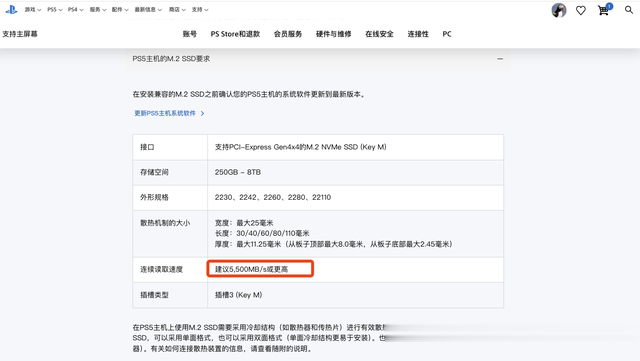This screenshot has width=640, height=361.
Task: Select the 长度：30/40/60/80/110毫米 line
Action: [262, 233]
